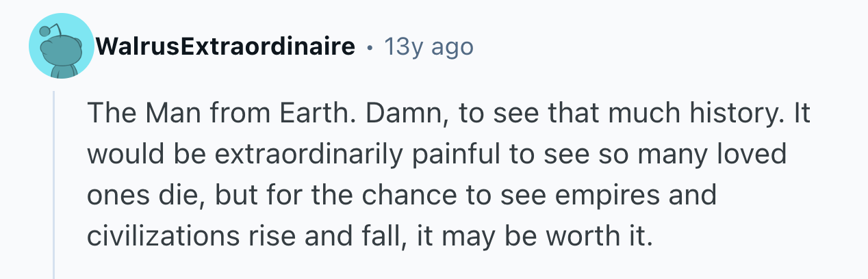
Task: Open the WalrusExtraordinaire user profile link
Action: [x=226, y=46]
